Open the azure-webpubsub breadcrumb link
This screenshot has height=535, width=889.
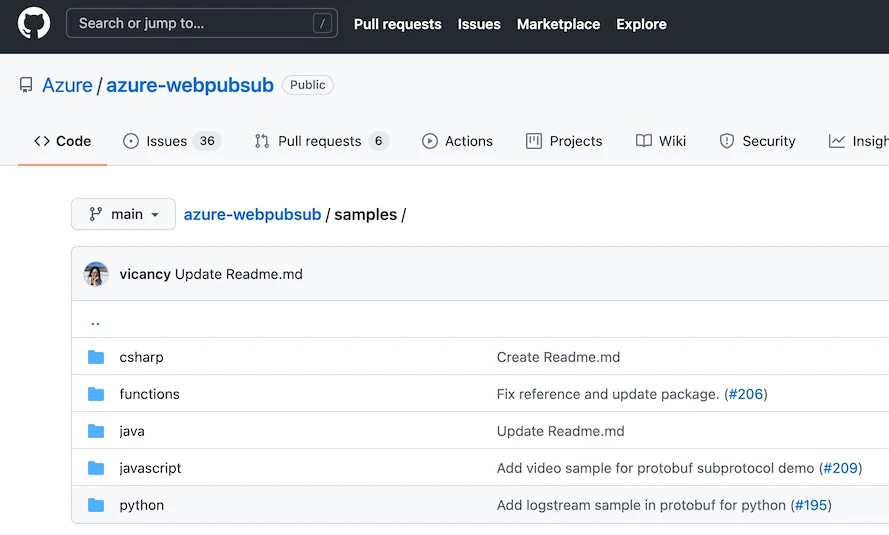point(252,214)
